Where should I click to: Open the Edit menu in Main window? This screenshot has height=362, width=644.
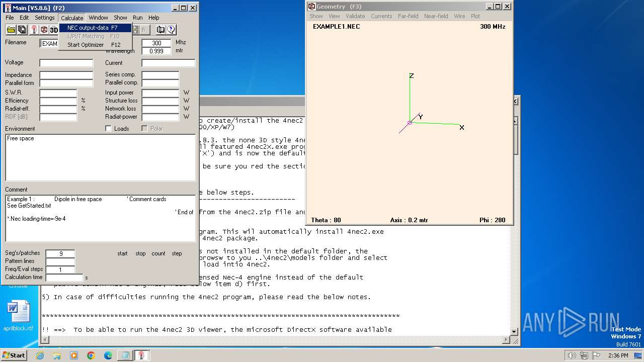pos(24,18)
